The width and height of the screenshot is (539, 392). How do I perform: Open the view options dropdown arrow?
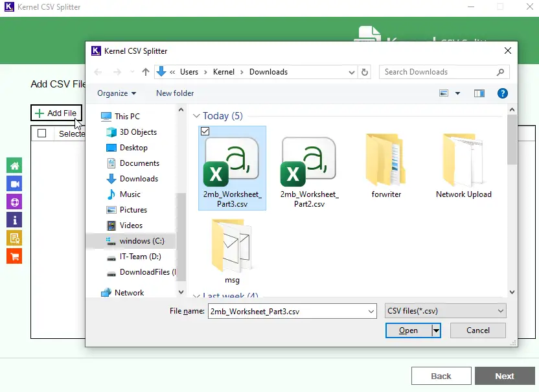[457, 93]
